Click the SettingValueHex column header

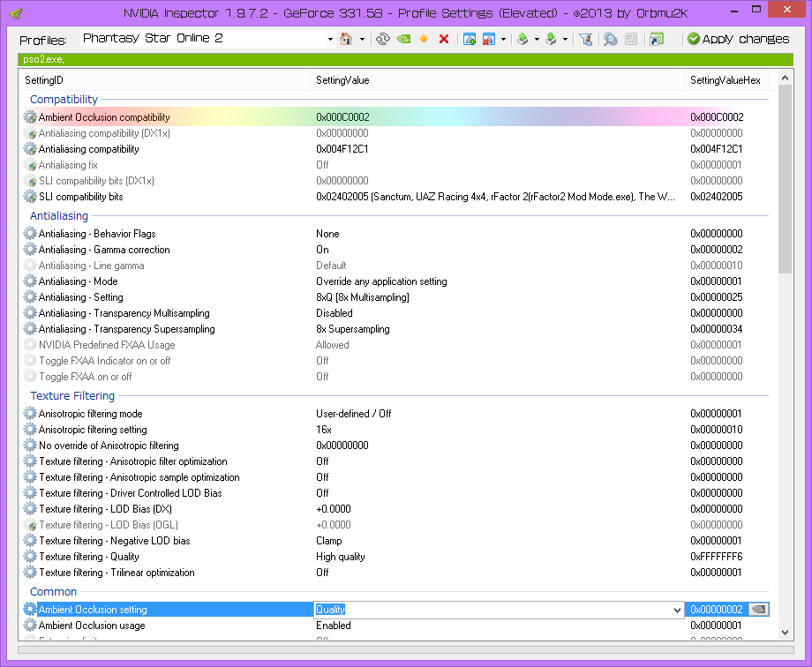[x=726, y=79]
